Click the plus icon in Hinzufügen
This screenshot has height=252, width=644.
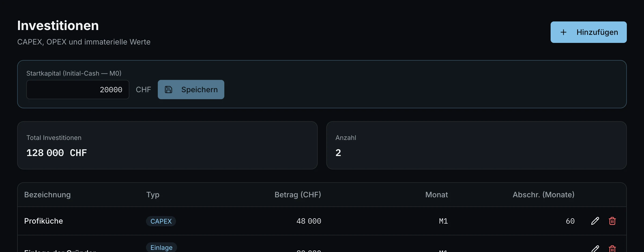click(563, 32)
